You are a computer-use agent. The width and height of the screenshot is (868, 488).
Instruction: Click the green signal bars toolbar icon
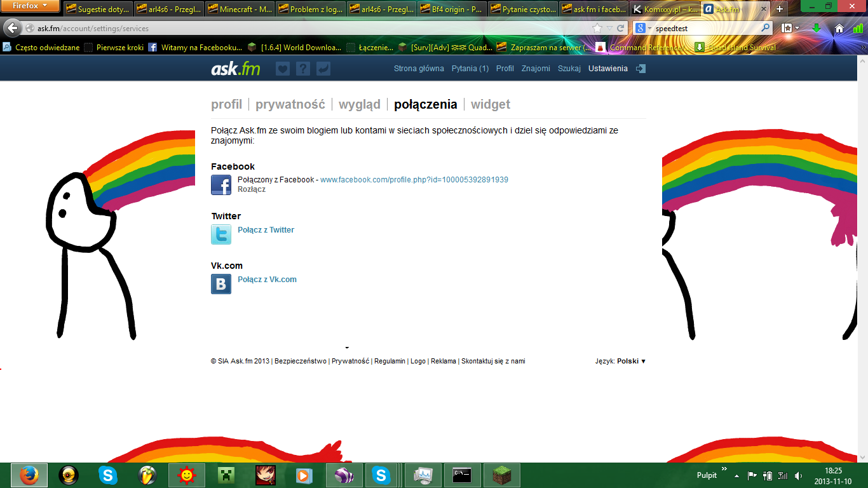pos(858,29)
